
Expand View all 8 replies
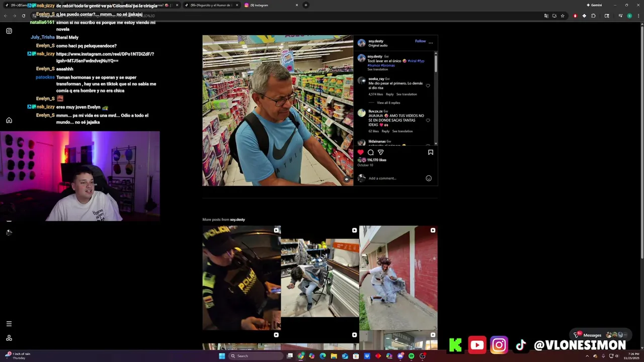[x=388, y=103]
